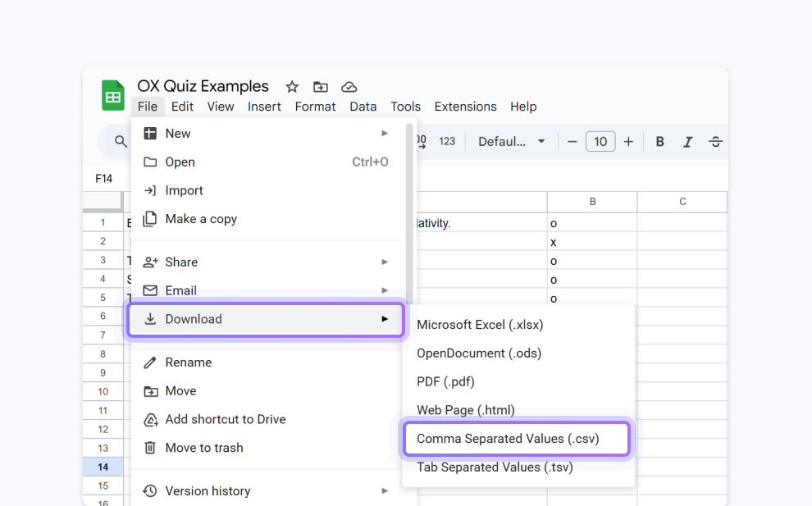Check the cloud save status icon
This screenshot has height=506, width=812.
point(349,87)
